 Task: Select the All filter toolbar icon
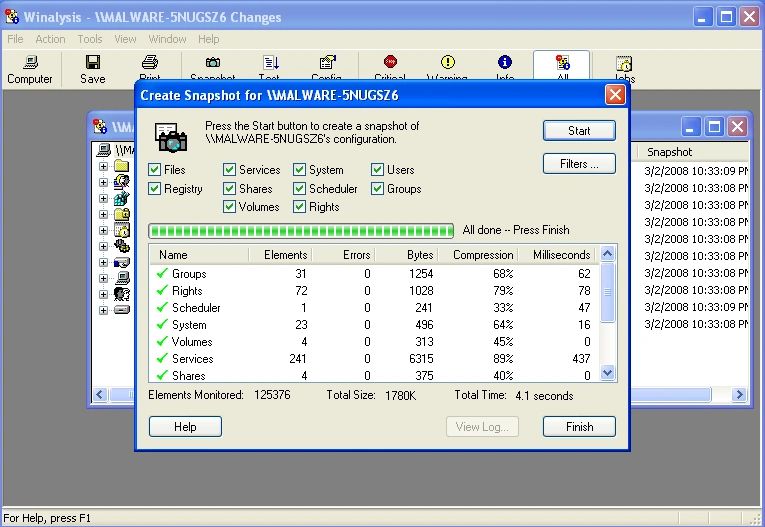[x=562, y=66]
